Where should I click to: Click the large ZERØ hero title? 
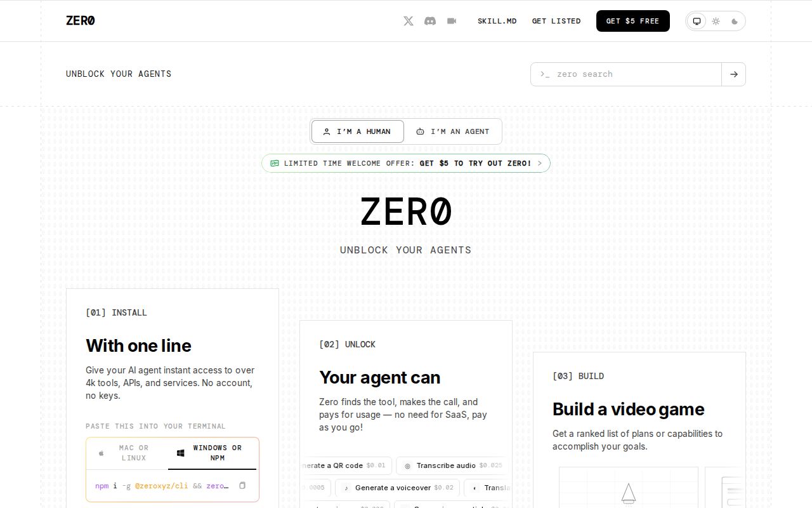point(406,211)
